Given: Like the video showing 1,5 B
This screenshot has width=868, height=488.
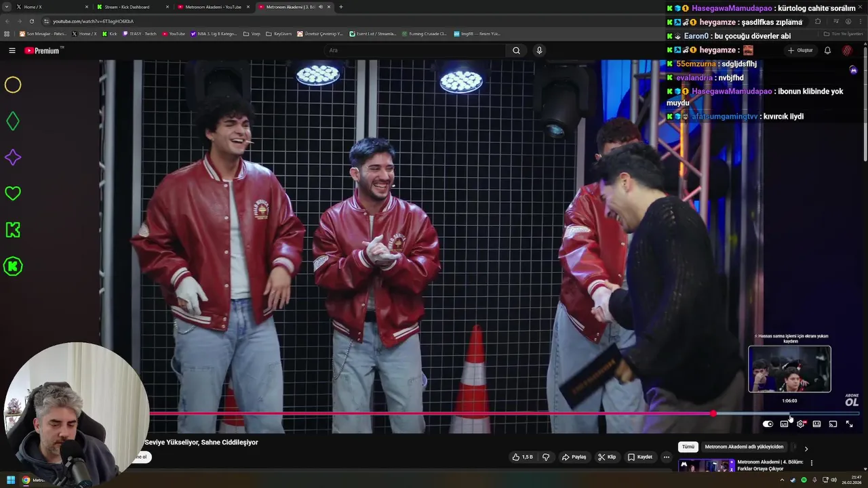Looking at the screenshot, I should pos(522,457).
